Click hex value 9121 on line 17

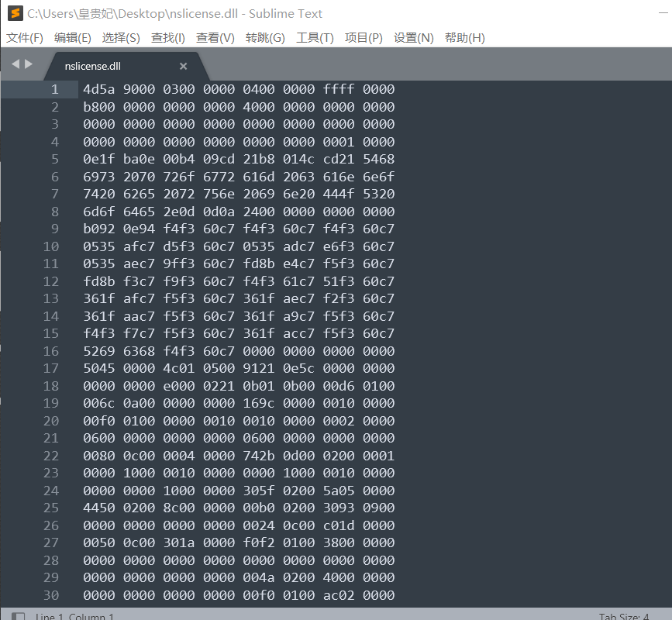point(259,368)
